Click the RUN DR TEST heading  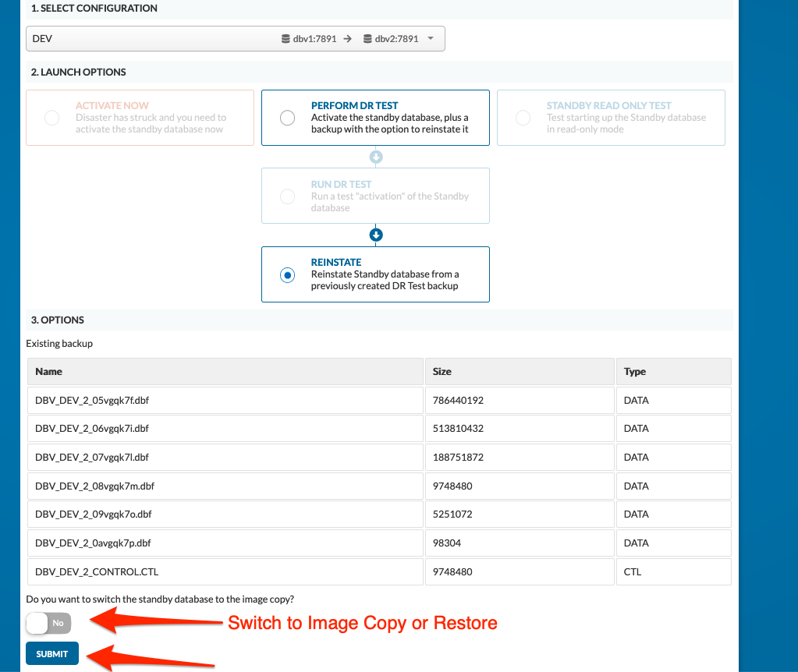[342, 184]
